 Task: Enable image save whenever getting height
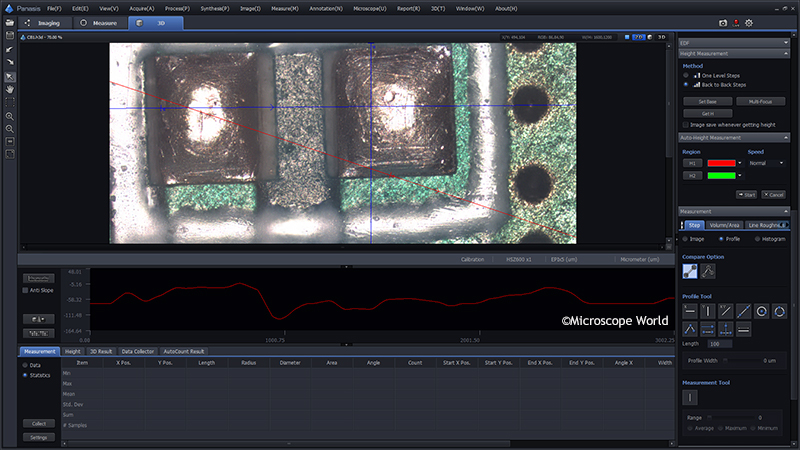point(686,124)
